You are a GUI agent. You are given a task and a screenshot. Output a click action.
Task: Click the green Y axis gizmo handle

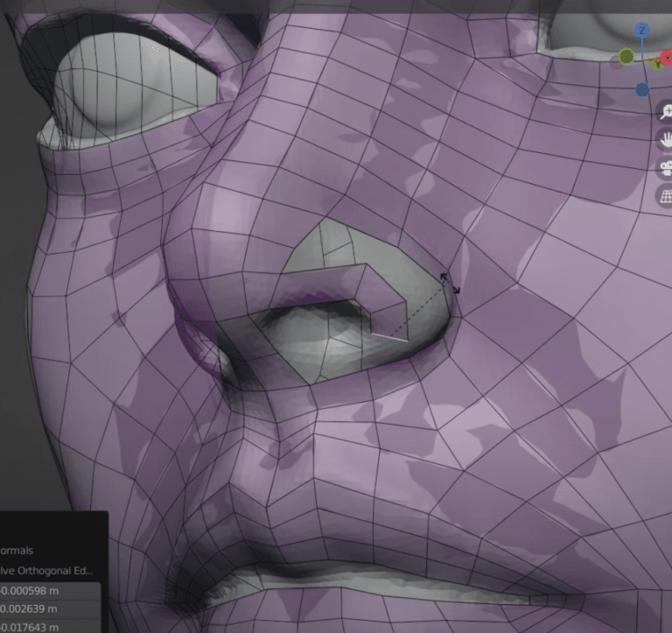pyautogui.click(x=657, y=65)
